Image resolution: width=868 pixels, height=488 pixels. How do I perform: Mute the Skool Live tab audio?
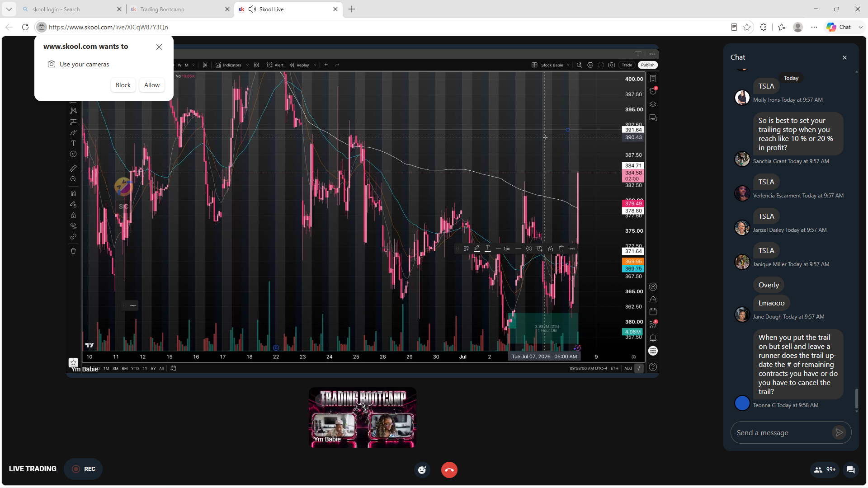[252, 9]
